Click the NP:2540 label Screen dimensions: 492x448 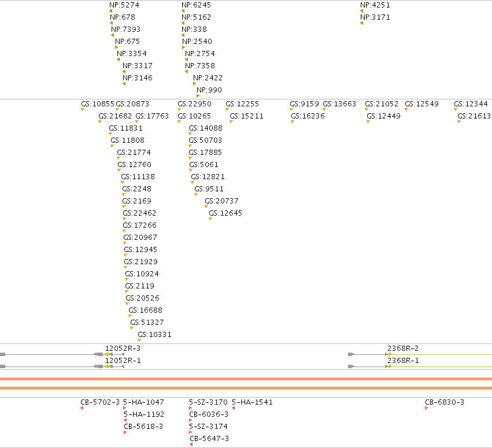click(197, 42)
